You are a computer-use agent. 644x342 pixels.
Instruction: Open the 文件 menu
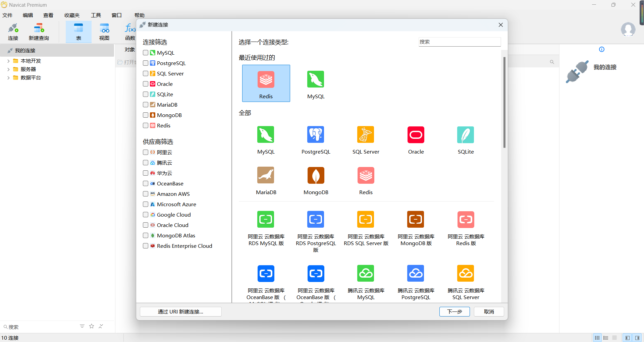[7, 15]
